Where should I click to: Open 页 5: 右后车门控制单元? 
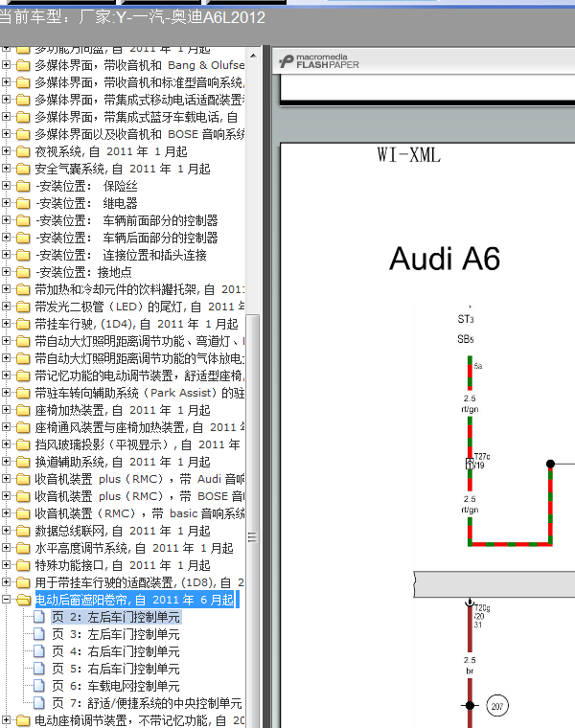116,669
